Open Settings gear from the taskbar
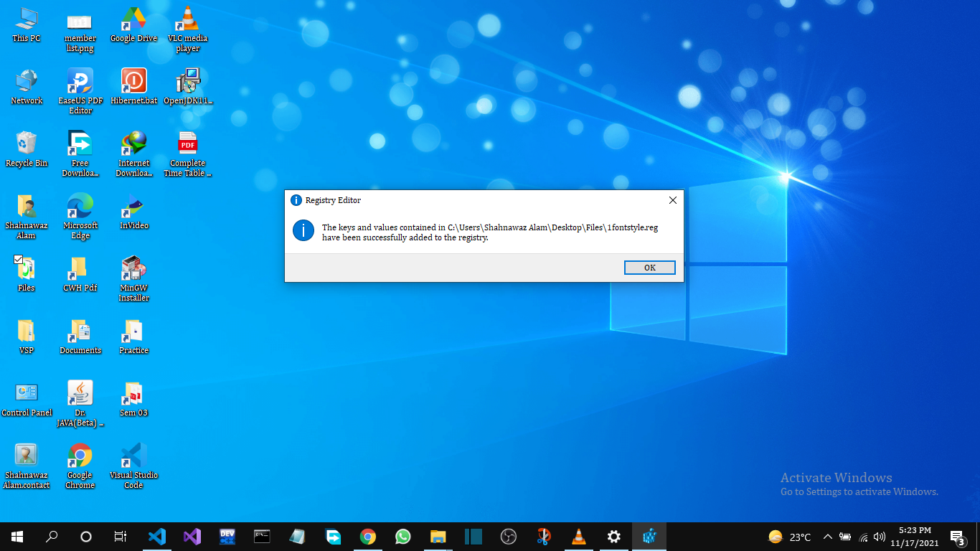The height and width of the screenshot is (551, 980). coord(613,537)
